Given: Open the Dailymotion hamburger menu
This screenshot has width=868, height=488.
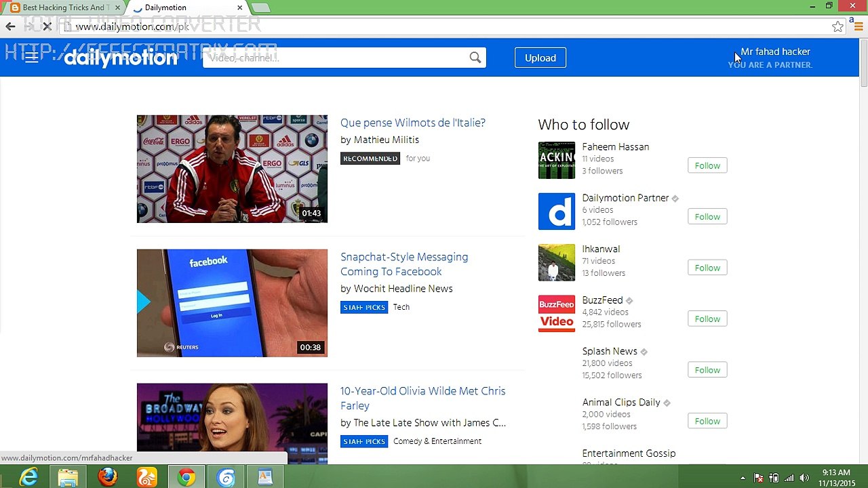Looking at the screenshot, I should [x=31, y=58].
